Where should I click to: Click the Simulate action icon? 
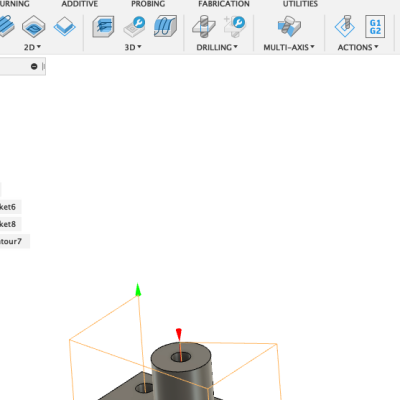[345, 26]
